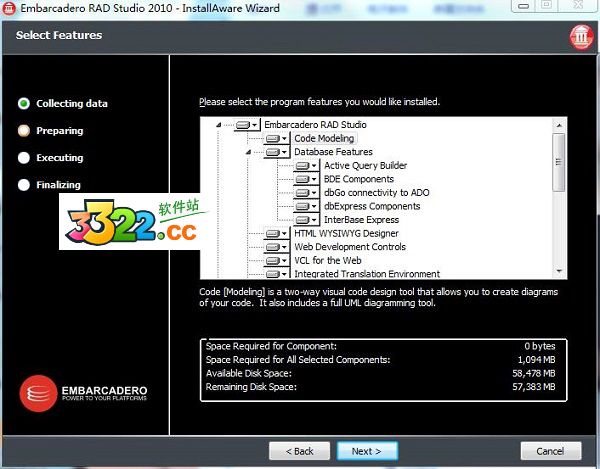Click the Space Required for All Selected Components value
The height and width of the screenshot is (469, 600).
[536, 360]
